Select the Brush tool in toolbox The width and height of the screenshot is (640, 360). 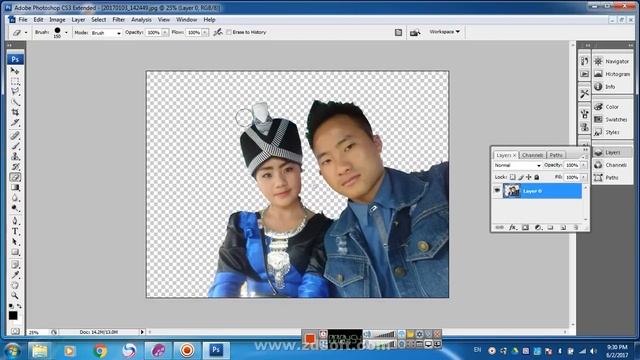(15, 146)
